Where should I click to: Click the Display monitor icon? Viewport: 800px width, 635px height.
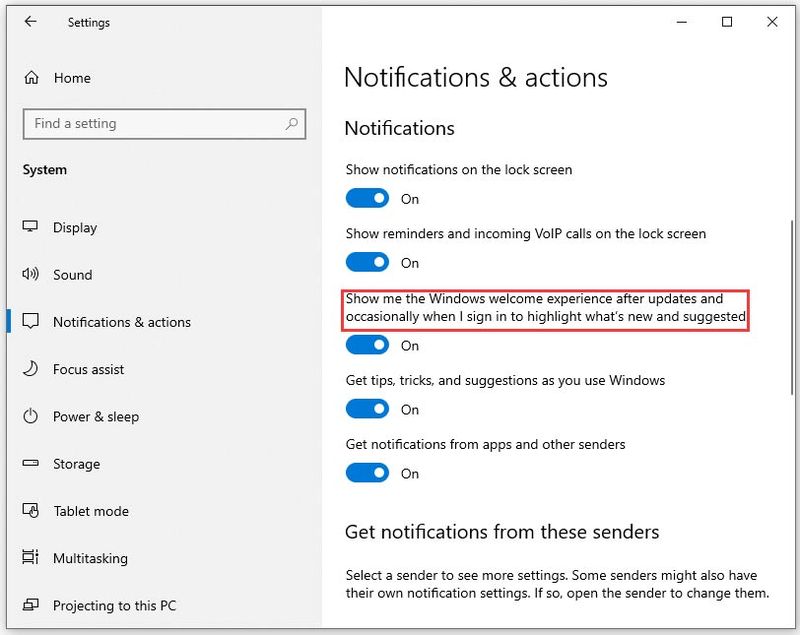coord(30,226)
